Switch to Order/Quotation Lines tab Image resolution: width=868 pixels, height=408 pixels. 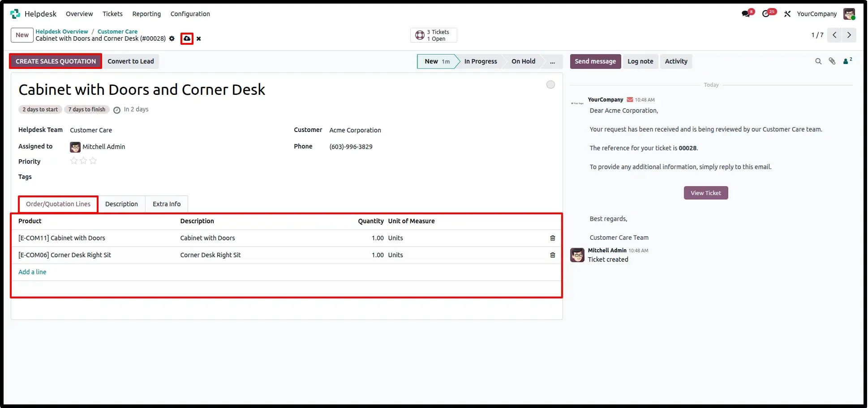coord(58,204)
